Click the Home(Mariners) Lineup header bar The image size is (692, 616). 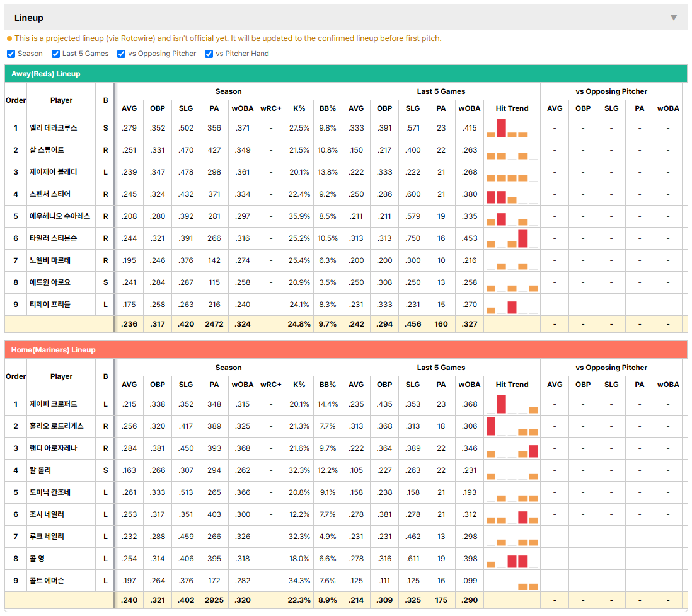click(x=346, y=350)
